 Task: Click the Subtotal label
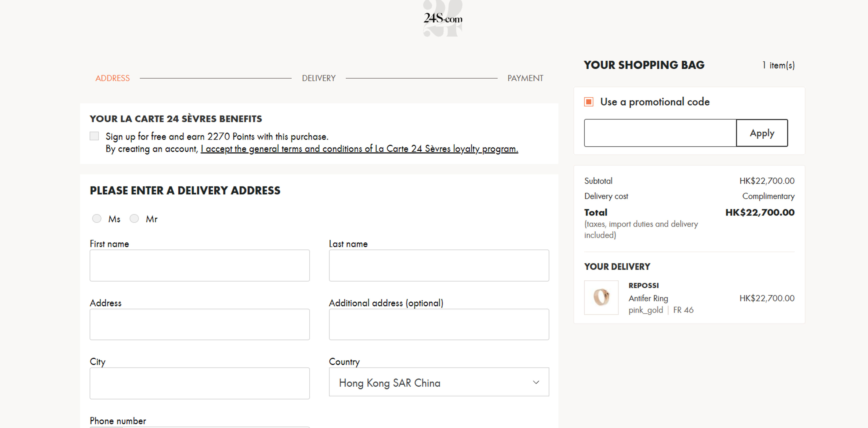coord(598,181)
